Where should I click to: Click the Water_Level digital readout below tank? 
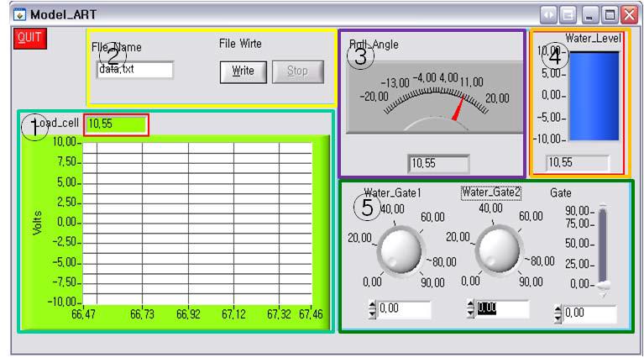(574, 161)
